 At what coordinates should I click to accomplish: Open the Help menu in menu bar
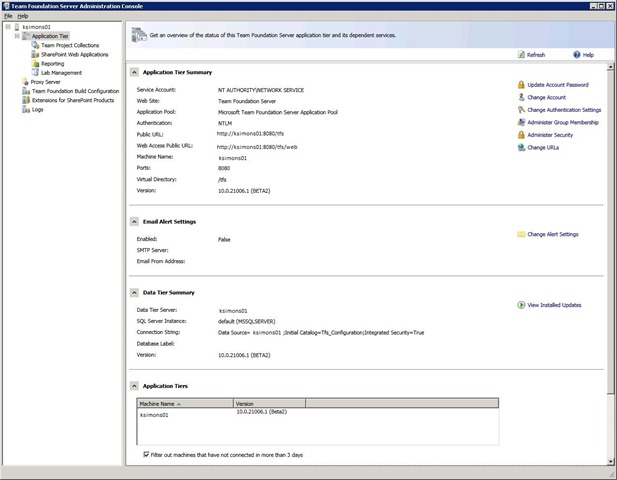[23, 16]
